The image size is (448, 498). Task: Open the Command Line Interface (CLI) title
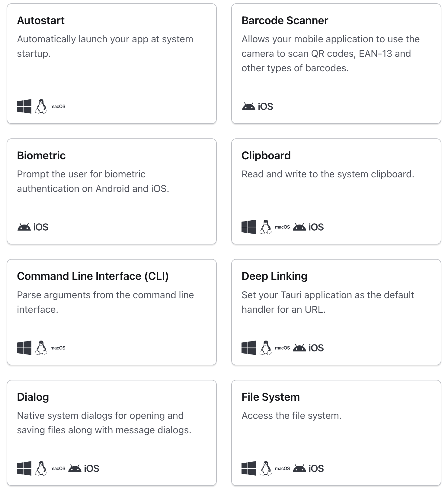tap(93, 276)
